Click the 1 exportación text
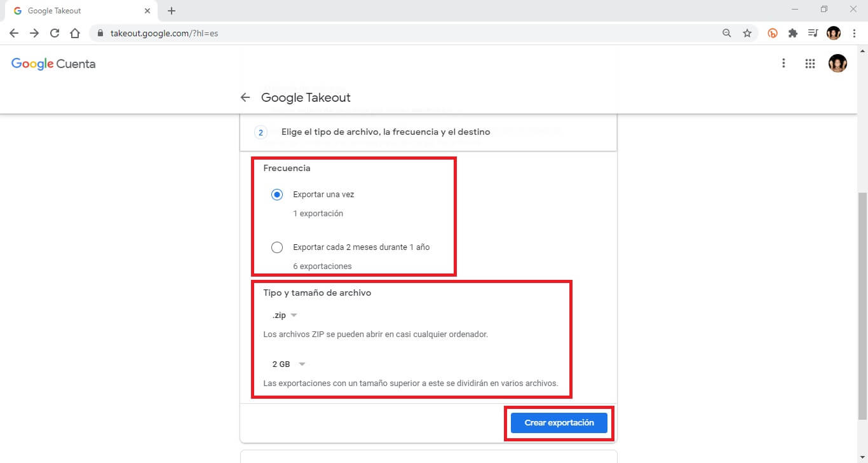868x463 pixels. (x=318, y=214)
